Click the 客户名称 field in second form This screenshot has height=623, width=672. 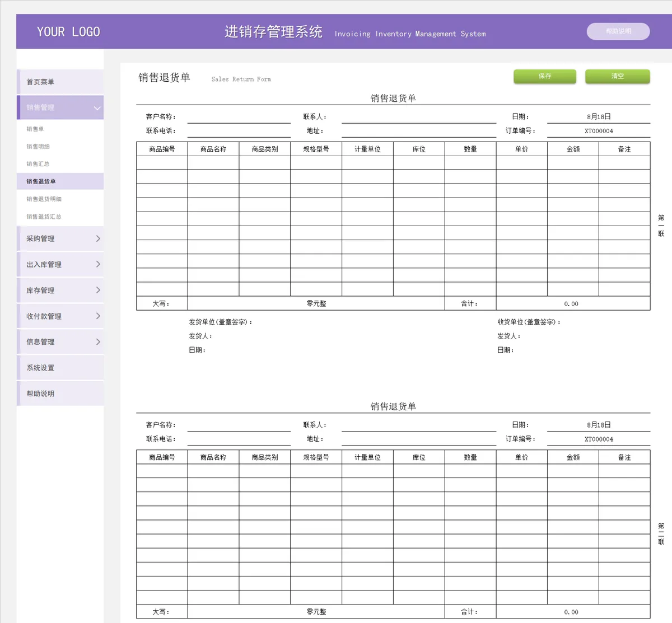pyautogui.click(x=239, y=425)
